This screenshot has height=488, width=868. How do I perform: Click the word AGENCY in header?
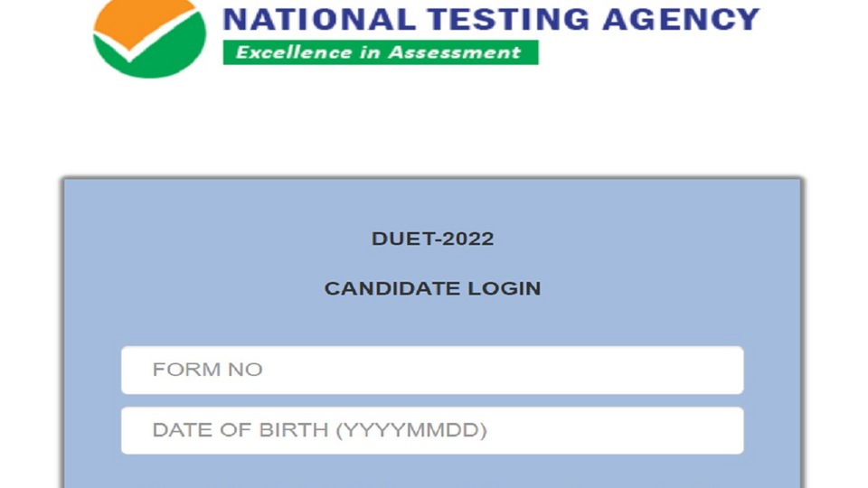point(681,19)
